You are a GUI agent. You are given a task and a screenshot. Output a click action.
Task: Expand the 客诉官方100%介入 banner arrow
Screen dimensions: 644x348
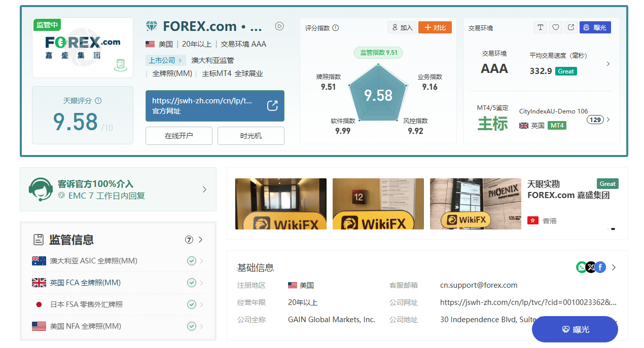pos(204,189)
